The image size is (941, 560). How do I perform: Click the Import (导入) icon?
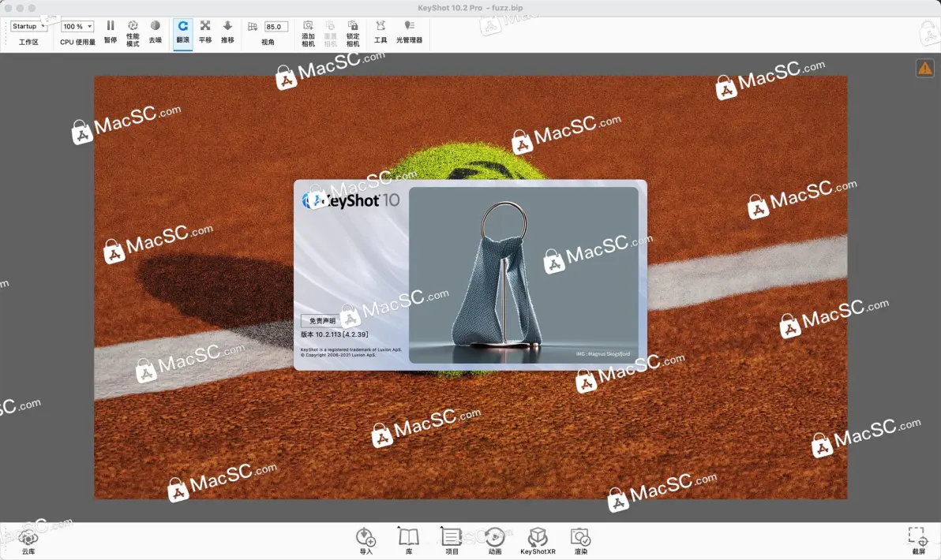click(x=366, y=541)
